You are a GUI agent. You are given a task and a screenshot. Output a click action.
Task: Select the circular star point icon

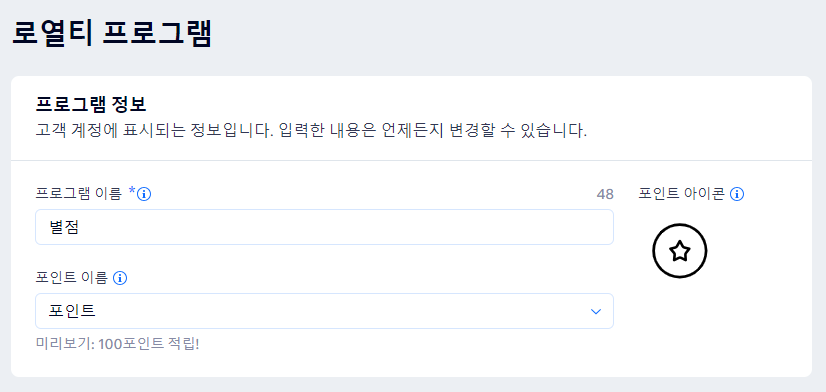(x=680, y=251)
